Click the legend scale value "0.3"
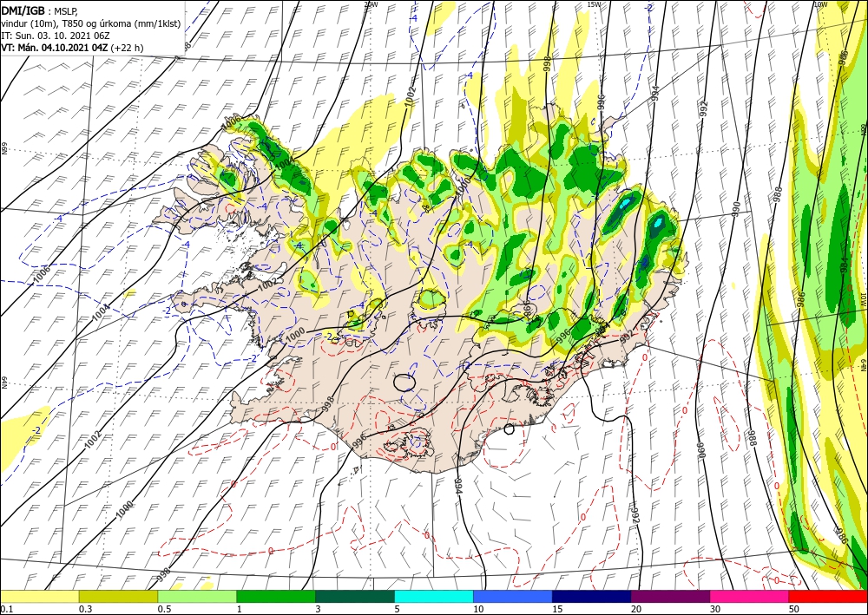Viewport: 868px width, 615px height. pos(85,609)
